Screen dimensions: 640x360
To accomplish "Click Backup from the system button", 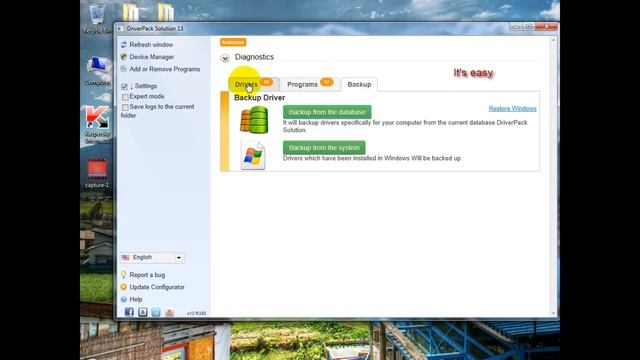I will (324, 148).
